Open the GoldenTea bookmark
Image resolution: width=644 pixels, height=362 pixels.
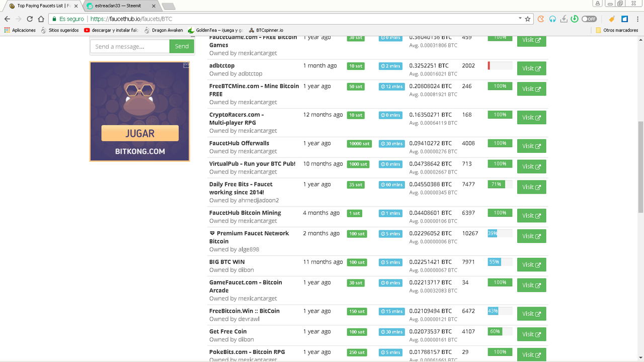(216, 30)
